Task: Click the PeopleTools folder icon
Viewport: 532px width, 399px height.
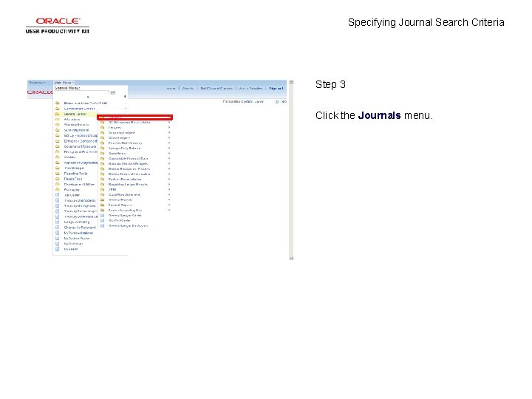Action: 58,179
